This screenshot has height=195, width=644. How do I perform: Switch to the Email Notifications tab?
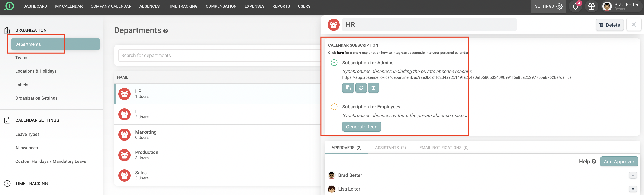444,148
